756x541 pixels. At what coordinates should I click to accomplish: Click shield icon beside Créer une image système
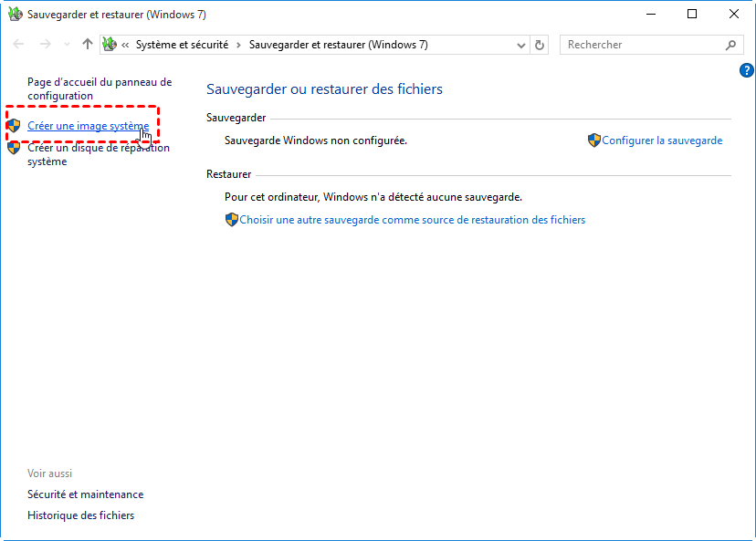(14, 126)
